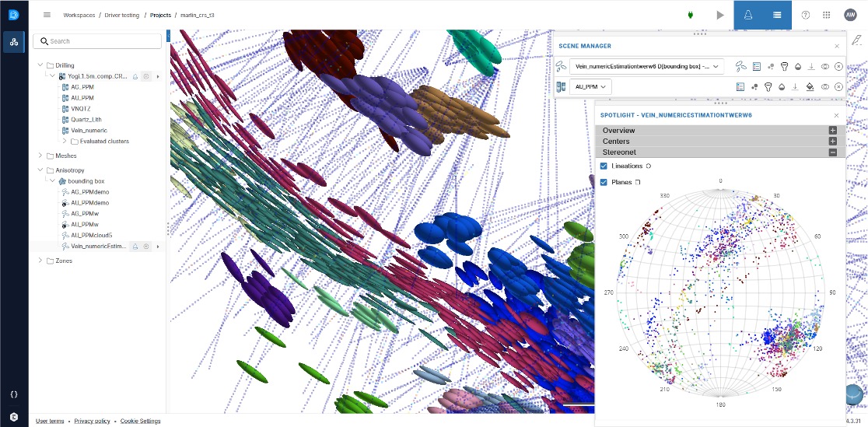Click download arrow in AU_PPM scene row
The image size is (868, 427).
(x=795, y=86)
